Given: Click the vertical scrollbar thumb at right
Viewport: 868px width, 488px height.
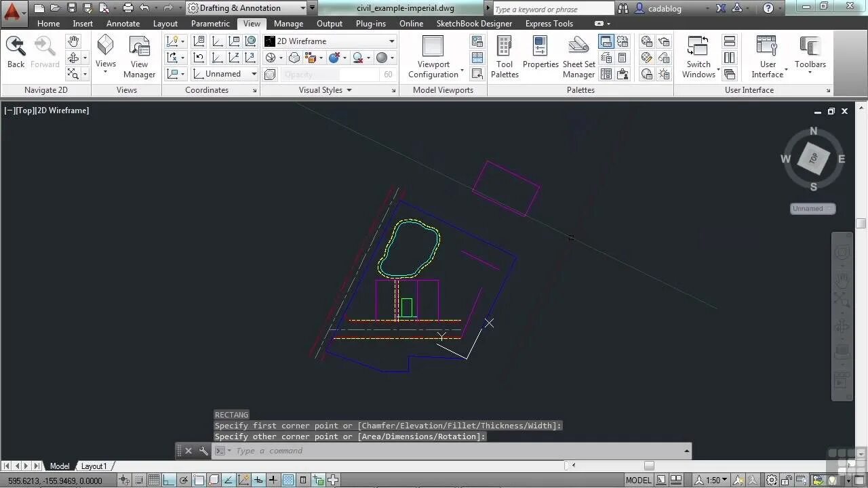Looking at the screenshot, I should click(x=861, y=224).
